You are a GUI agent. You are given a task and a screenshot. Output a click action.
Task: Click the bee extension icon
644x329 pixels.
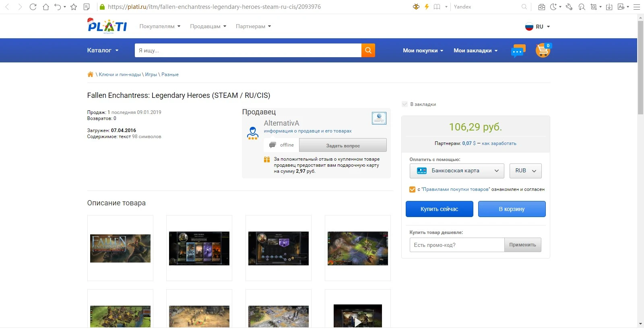(416, 7)
